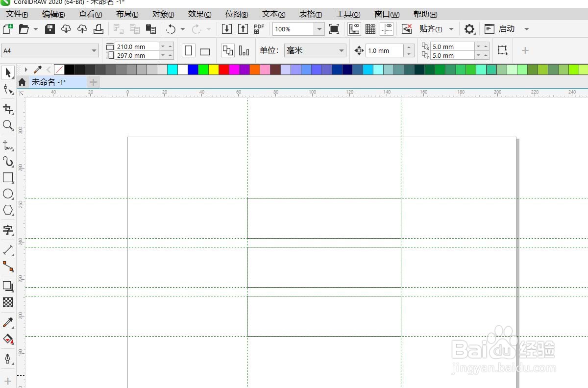Select the Shape tool
The image size is (588, 388).
tap(8, 89)
